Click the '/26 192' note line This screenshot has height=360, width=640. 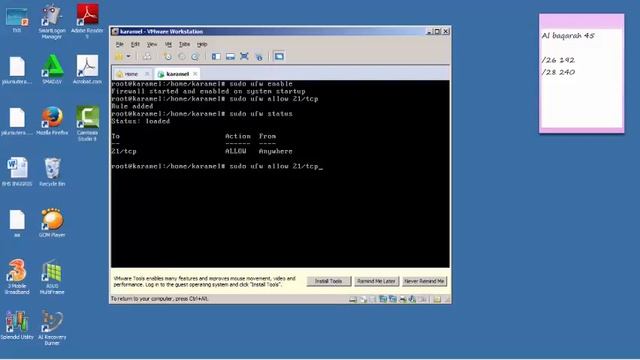pyautogui.click(x=558, y=60)
